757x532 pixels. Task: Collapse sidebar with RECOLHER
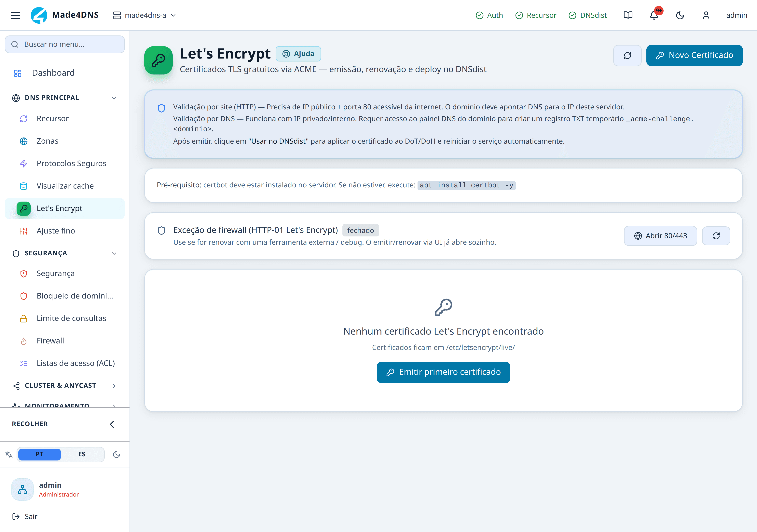[x=65, y=424]
